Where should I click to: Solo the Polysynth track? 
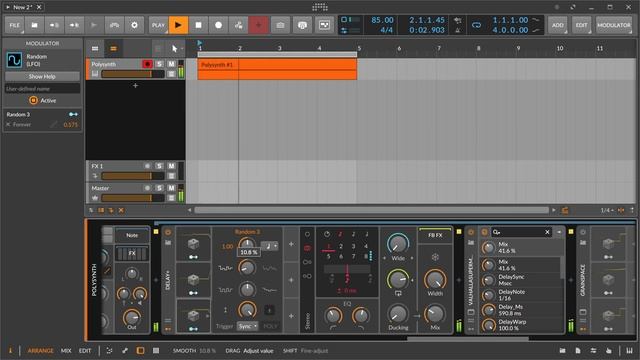(x=159, y=64)
